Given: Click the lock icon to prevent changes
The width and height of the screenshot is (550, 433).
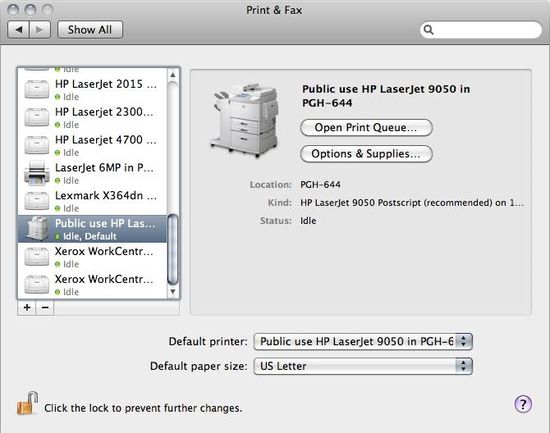Looking at the screenshot, I should (27, 404).
